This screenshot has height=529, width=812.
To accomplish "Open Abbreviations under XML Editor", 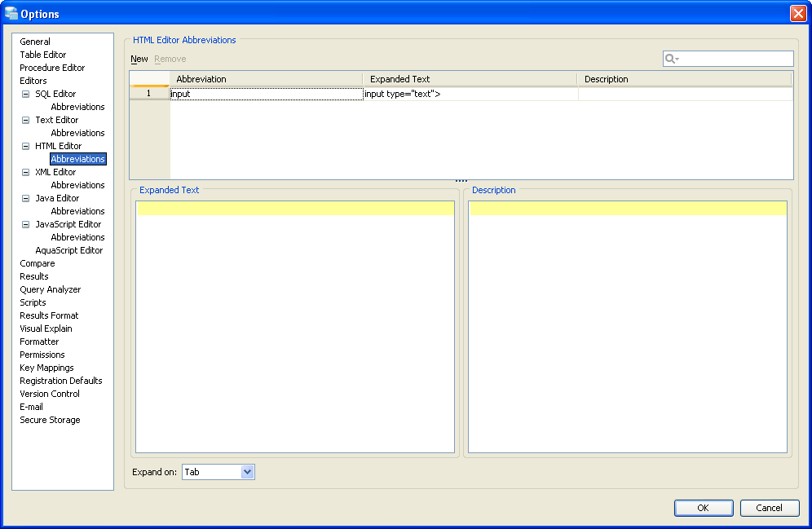I will [x=77, y=185].
